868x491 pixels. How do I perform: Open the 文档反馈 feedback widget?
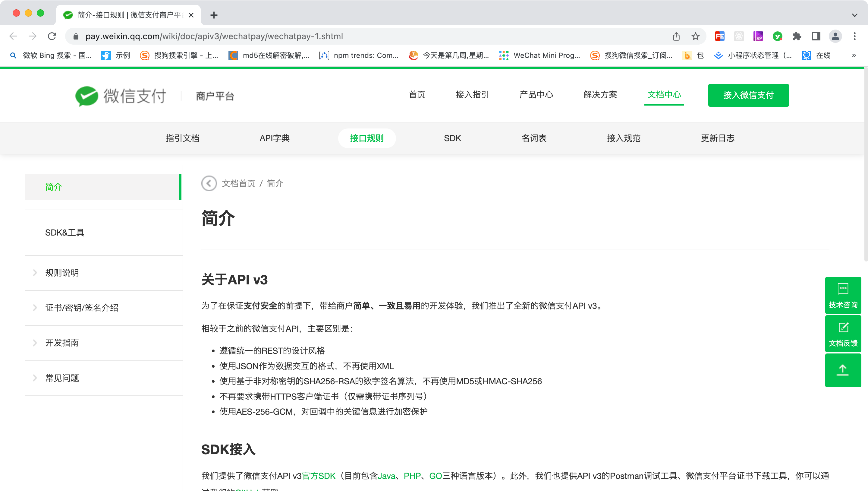coord(843,334)
